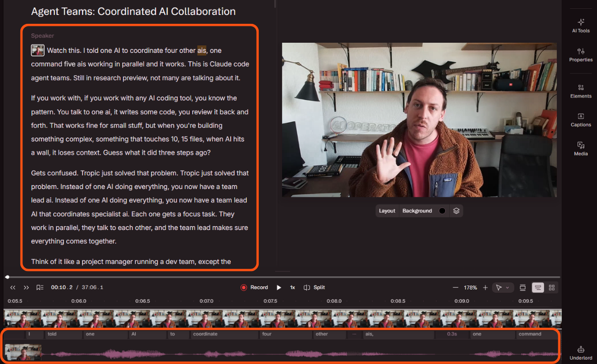The width and height of the screenshot is (597, 364).
Task: Click "Watch this." at transcript start
Action: pyautogui.click(x=64, y=50)
